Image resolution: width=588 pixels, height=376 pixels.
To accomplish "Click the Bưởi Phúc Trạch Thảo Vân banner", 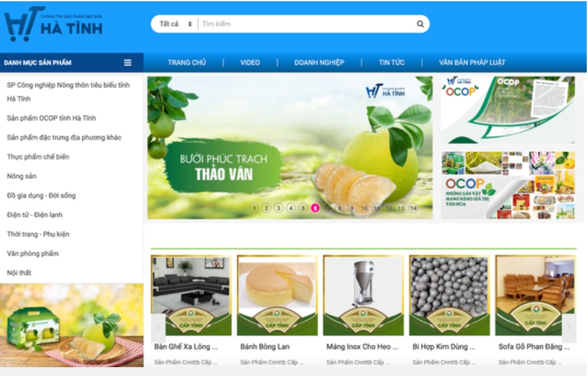I will [289, 148].
